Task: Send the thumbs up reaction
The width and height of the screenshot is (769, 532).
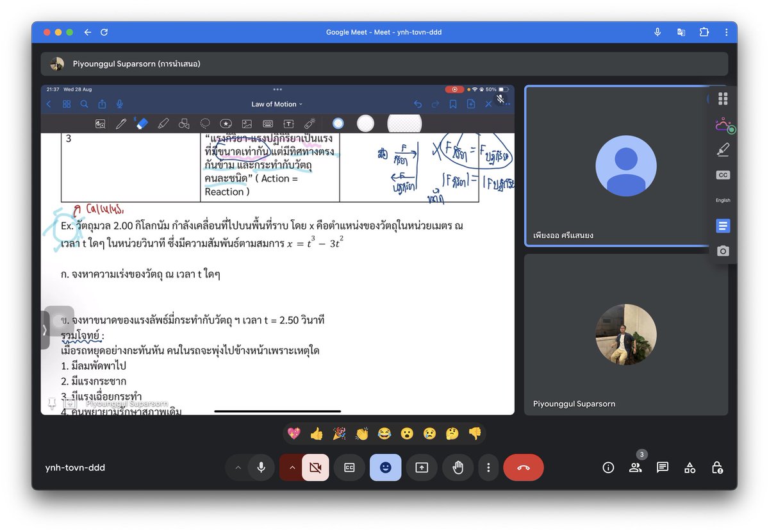Action: point(317,434)
